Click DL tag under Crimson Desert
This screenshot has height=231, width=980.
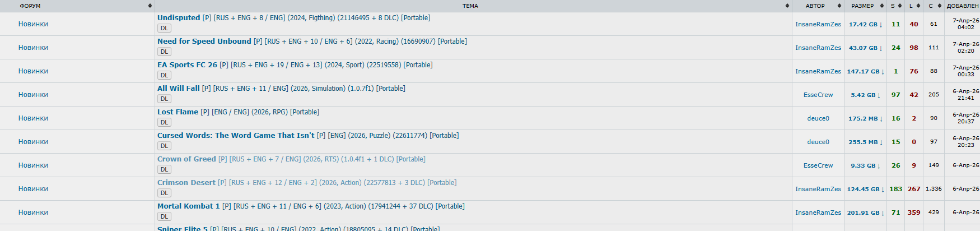click(164, 193)
